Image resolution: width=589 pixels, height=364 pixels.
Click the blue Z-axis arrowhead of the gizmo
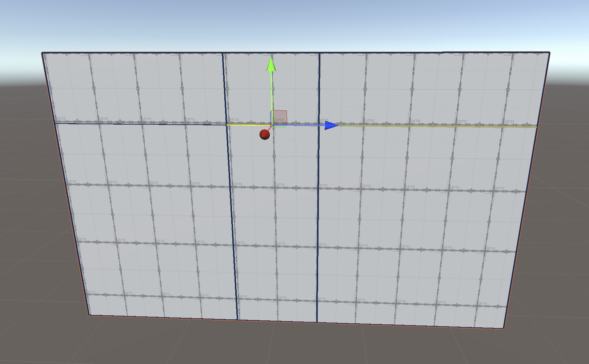click(x=332, y=125)
